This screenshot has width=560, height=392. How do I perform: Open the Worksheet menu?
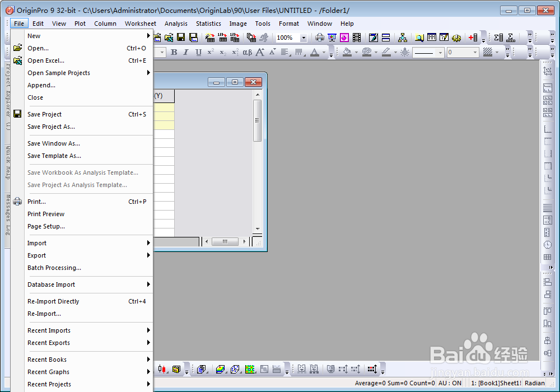[x=141, y=24]
